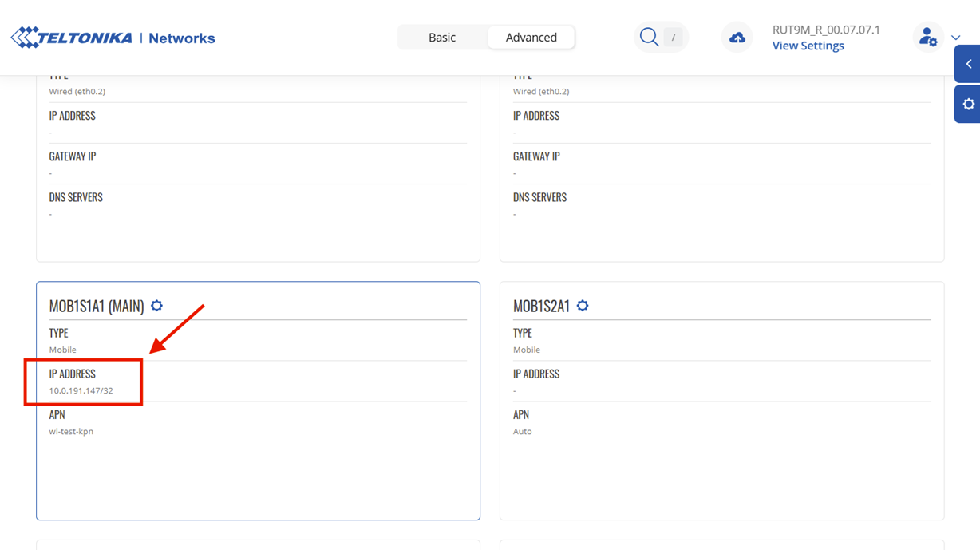Click the cloud firmware update icon
The width and height of the screenshot is (980, 550).
[737, 38]
